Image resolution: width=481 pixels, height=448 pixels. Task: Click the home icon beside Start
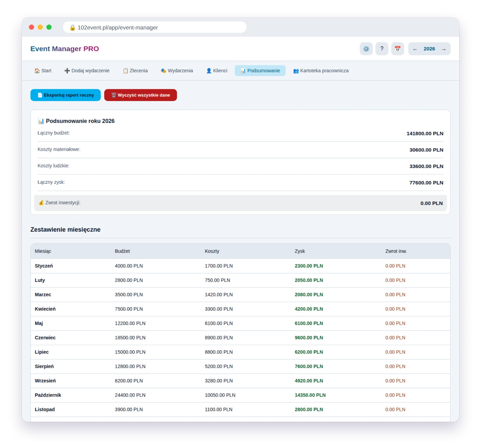pyautogui.click(x=37, y=71)
